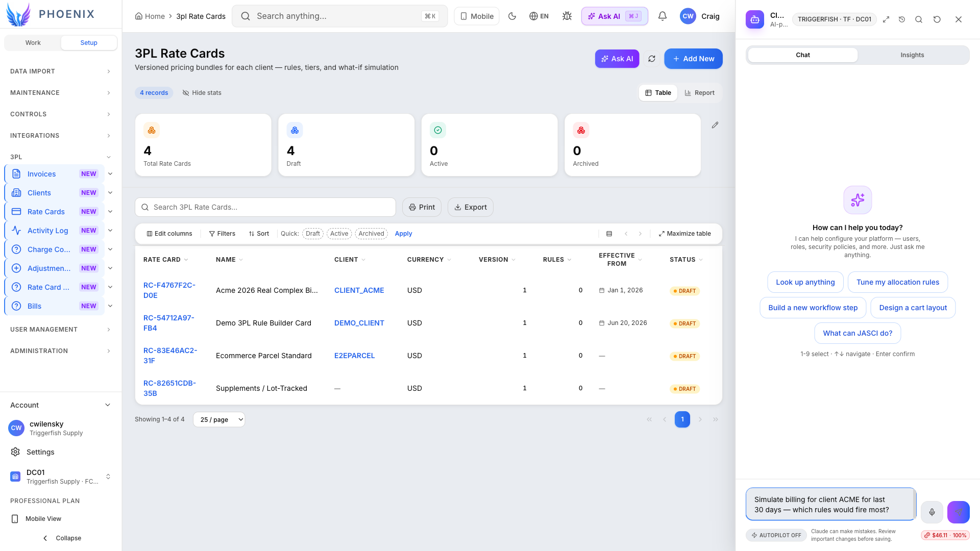The image size is (980, 551).
Task: Open the Invoices sidebar item
Action: point(54,174)
